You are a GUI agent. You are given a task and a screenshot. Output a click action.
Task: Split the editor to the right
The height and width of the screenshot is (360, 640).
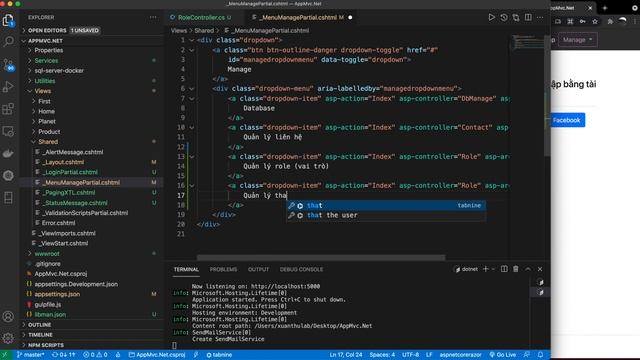pyautogui.click(x=528, y=18)
